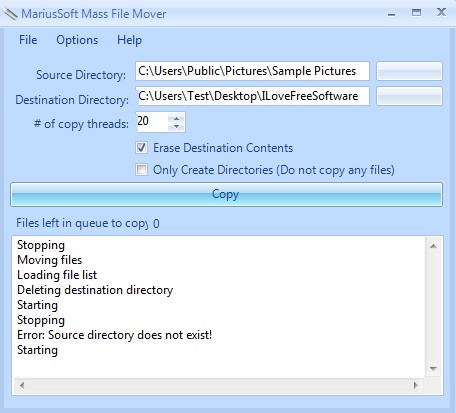This screenshot has height=413, width=456.
Task: Enable Only Create Directories option
Action: (141, 170)
